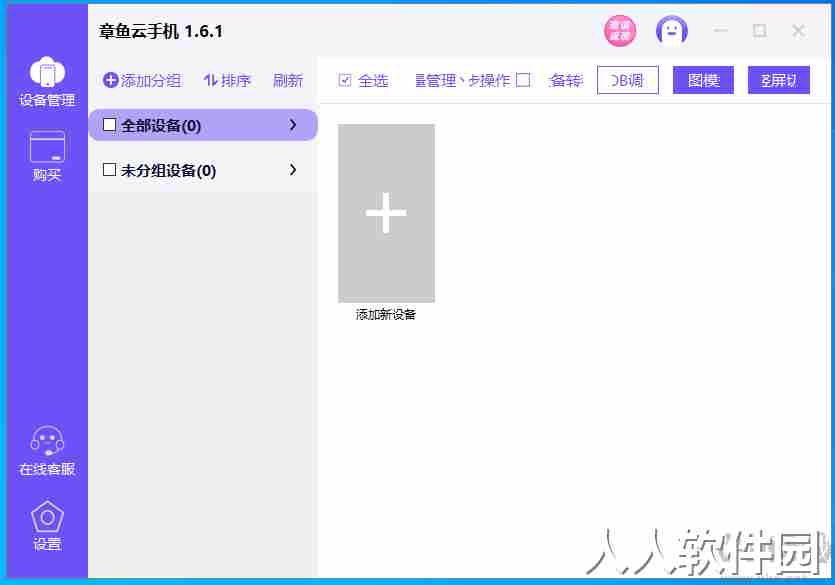This screenshot has width=835, height=585.
Task: Contact 在线客服 online support
Action: (47, 450)
